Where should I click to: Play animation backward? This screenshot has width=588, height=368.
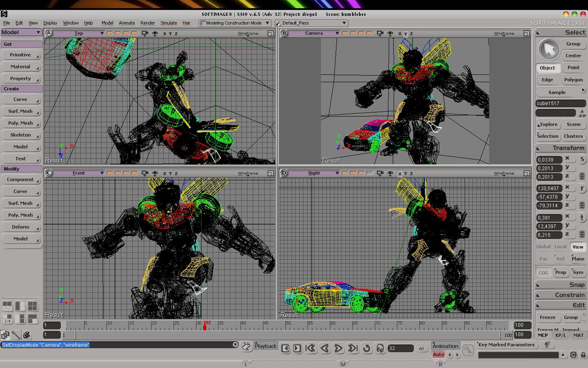coord(325,348)
